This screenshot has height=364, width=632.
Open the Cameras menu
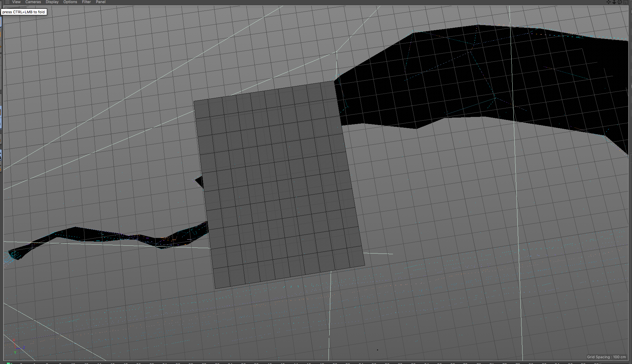click(x=33, y=2)
